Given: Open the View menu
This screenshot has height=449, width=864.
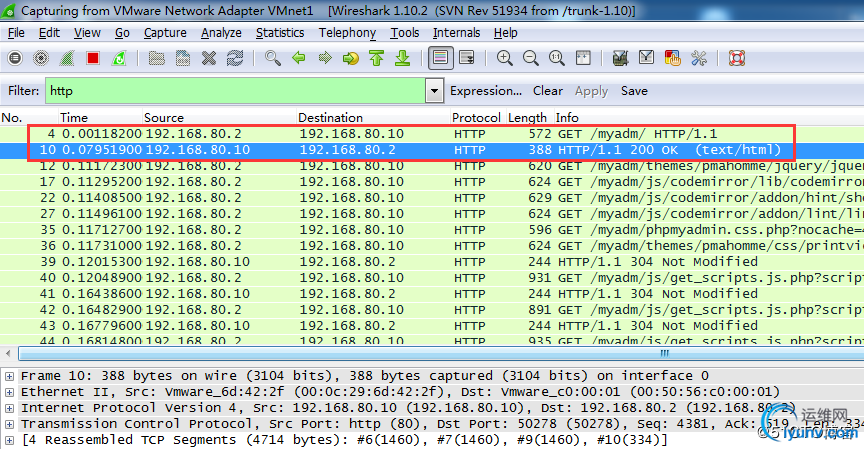Looking at the screenshot, I should [87, 33].
